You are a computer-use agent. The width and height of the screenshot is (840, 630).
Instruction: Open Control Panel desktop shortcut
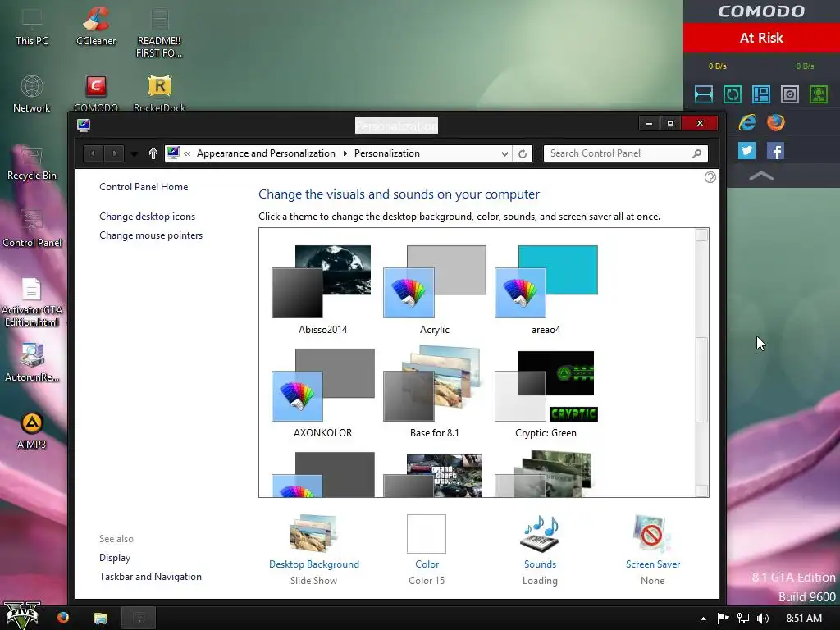[x=32, y=230]
